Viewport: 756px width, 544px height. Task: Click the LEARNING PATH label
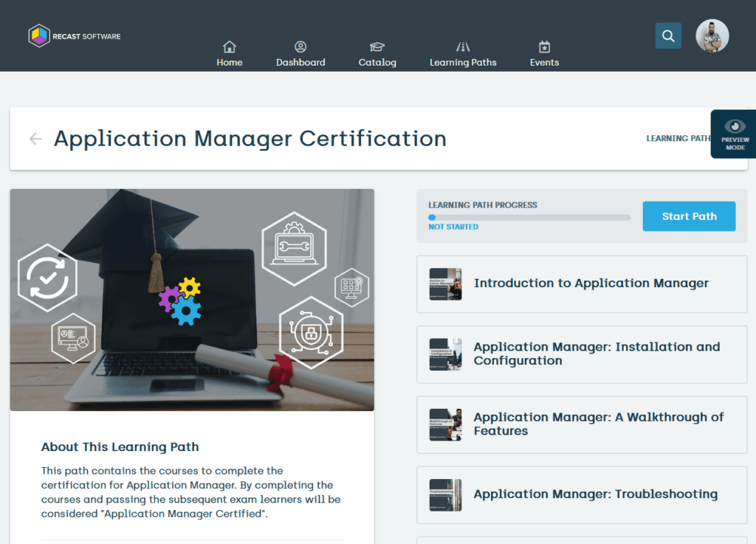678,138
